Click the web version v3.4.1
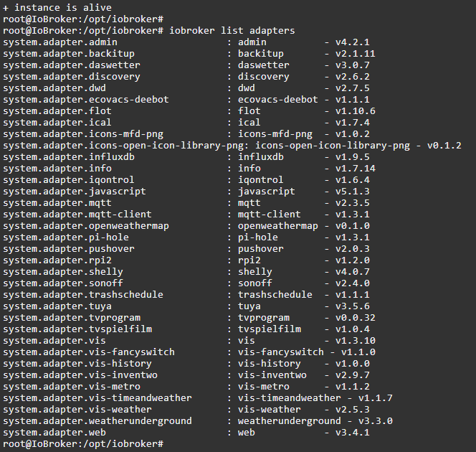The width and height of the screenshot is (476, 452). (x=352, y=433)
